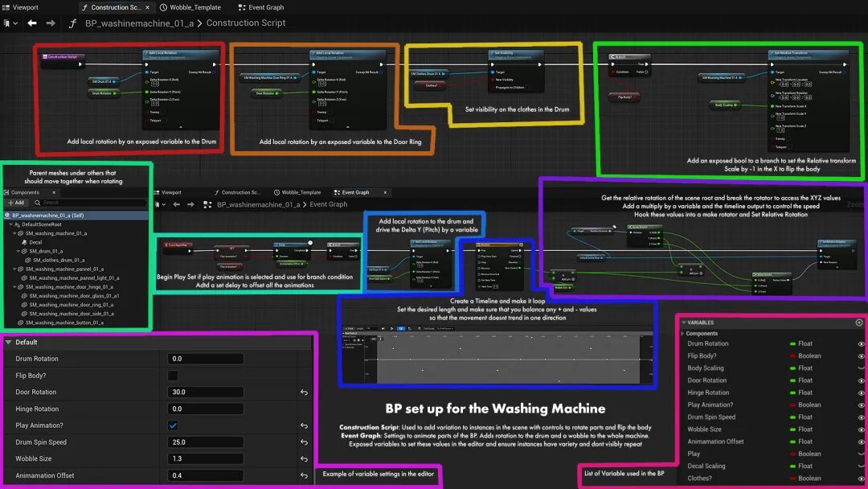Image resolution: width=868 pixels, height=489 pixels.
Task: Reset Drum Spin Speed to default
Action: (x=304, y=442)
